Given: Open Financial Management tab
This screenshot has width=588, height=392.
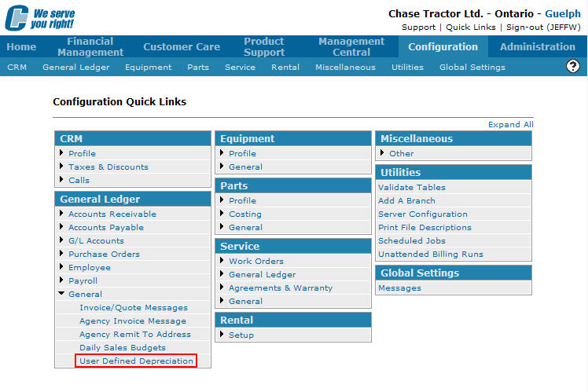Looking at the screenshot, I should pos(90,46).
